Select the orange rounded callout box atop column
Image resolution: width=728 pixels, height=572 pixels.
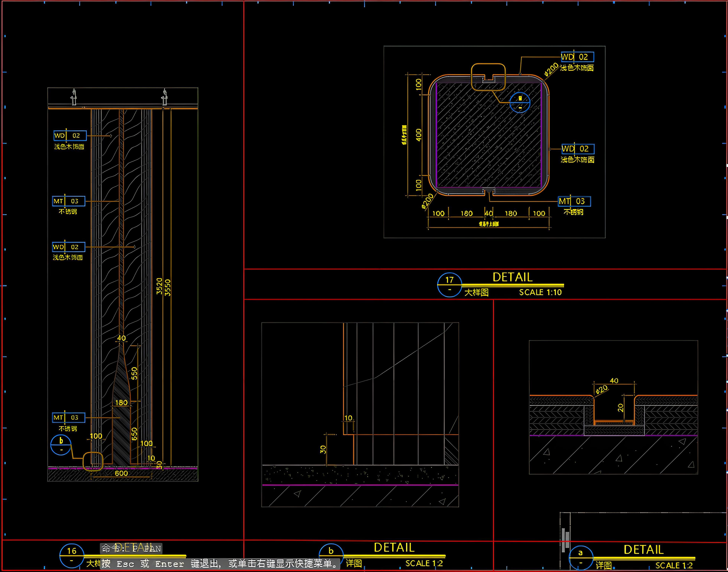(x=488, y=77)
